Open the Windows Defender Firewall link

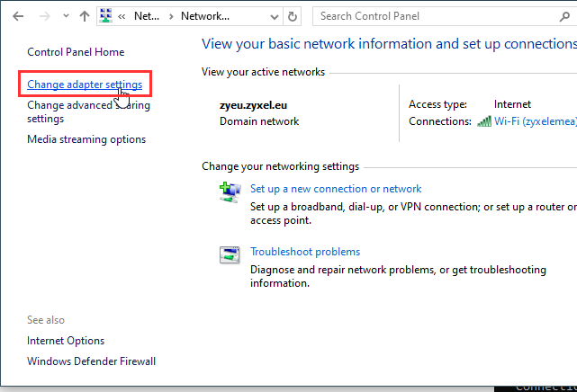click(91, 361)
